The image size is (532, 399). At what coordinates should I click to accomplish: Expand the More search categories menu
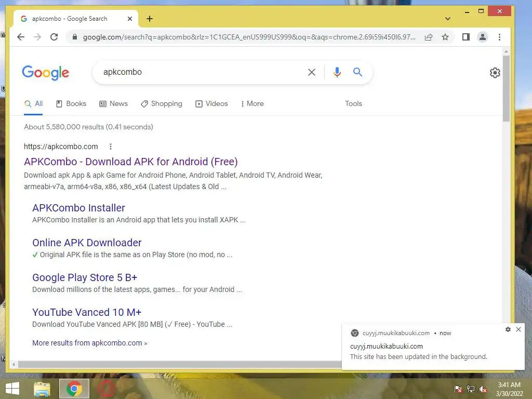(x=252, y=104)
